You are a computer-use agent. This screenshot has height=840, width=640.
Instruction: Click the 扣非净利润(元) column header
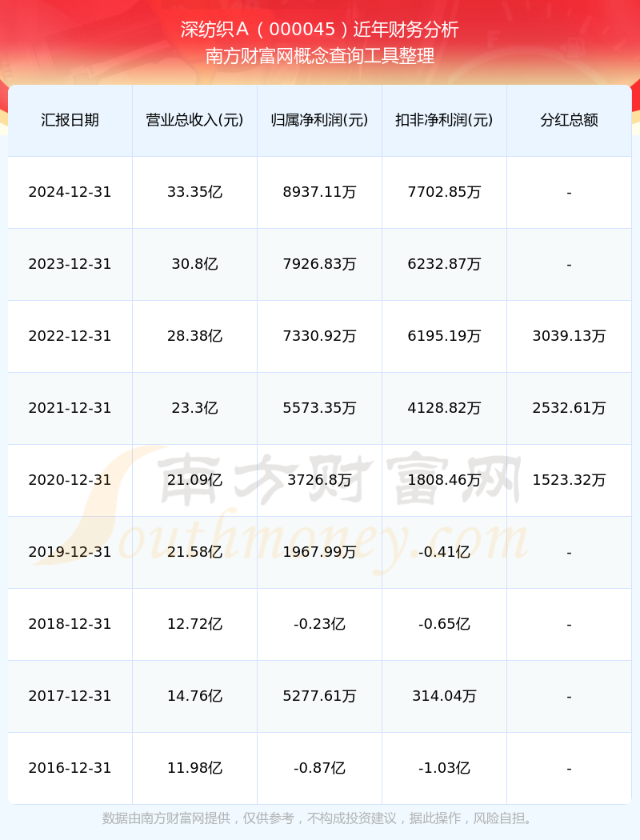(x=445, y=120)
